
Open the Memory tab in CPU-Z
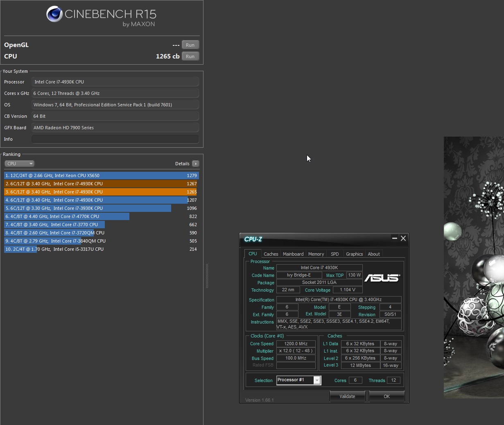point(316,254)
